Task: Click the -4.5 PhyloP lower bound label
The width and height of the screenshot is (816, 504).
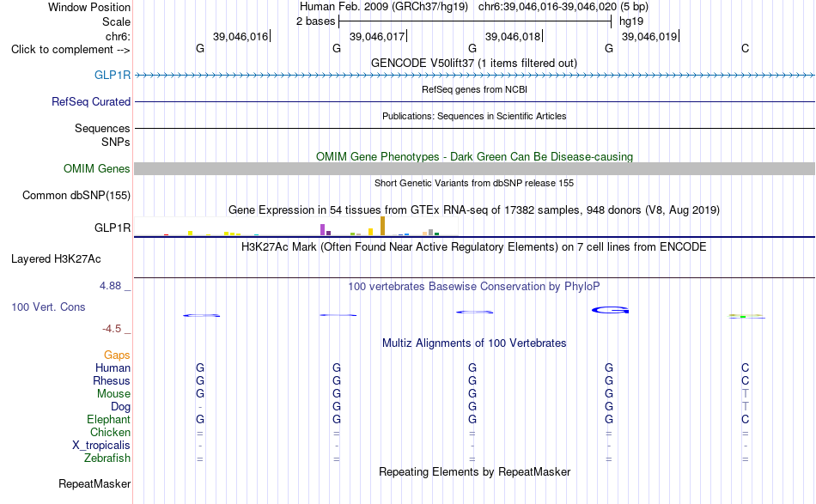Action: (112, 329)
